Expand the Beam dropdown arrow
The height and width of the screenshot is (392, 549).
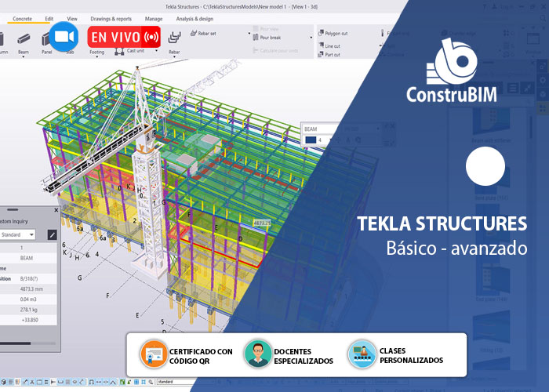click(24, 56)
